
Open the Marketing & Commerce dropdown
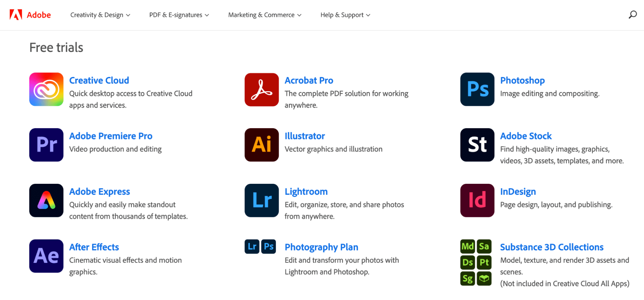[265, 15]
